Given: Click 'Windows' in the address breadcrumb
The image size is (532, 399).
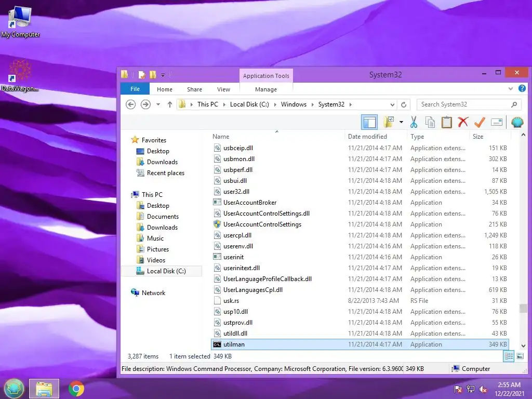Looking at the screenshot, I should coord(294,104).
